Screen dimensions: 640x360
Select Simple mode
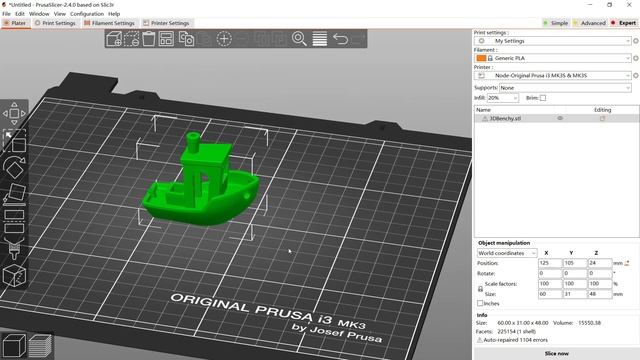tap(556, 23)
